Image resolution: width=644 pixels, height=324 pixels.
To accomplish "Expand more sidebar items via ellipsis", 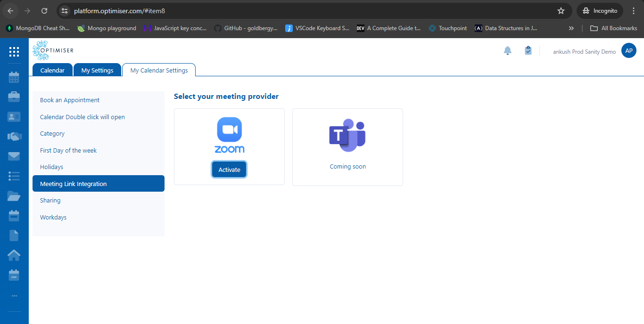I will [x=14, y=296].
